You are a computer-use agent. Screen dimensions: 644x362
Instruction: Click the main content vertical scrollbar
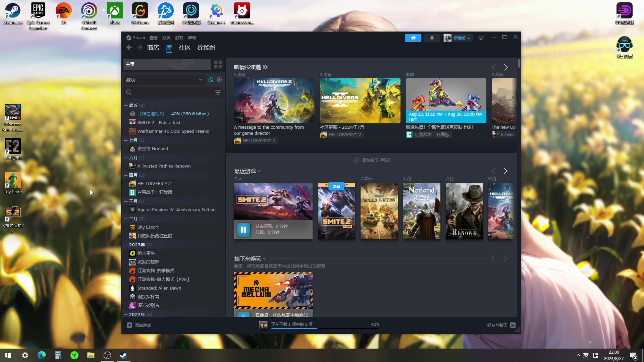pyautogui.click(x=519, y=63)
